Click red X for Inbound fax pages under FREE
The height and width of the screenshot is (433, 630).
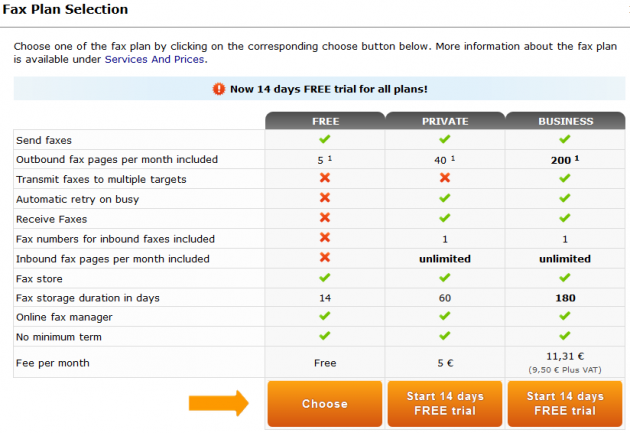pos(325,257)
